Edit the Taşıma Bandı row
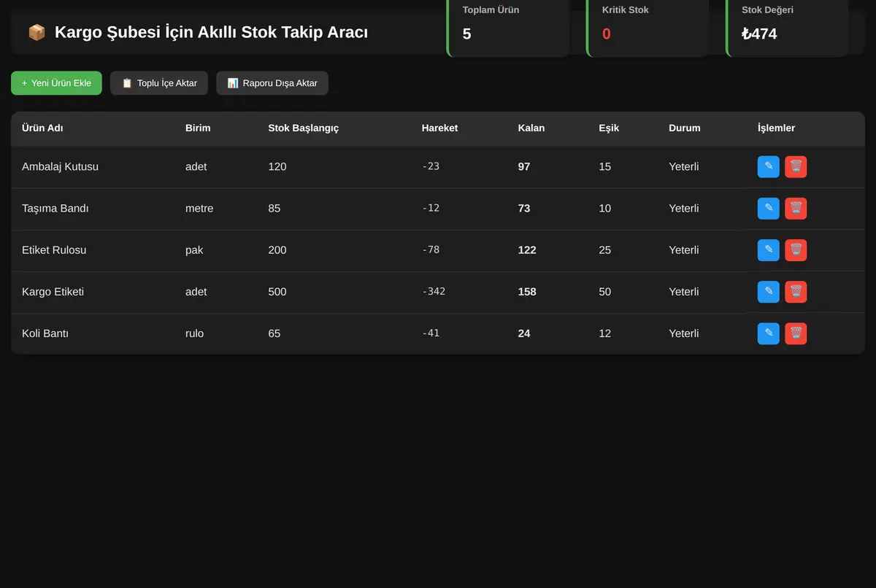This screenshot has width=876, height=588. point(769,209)
